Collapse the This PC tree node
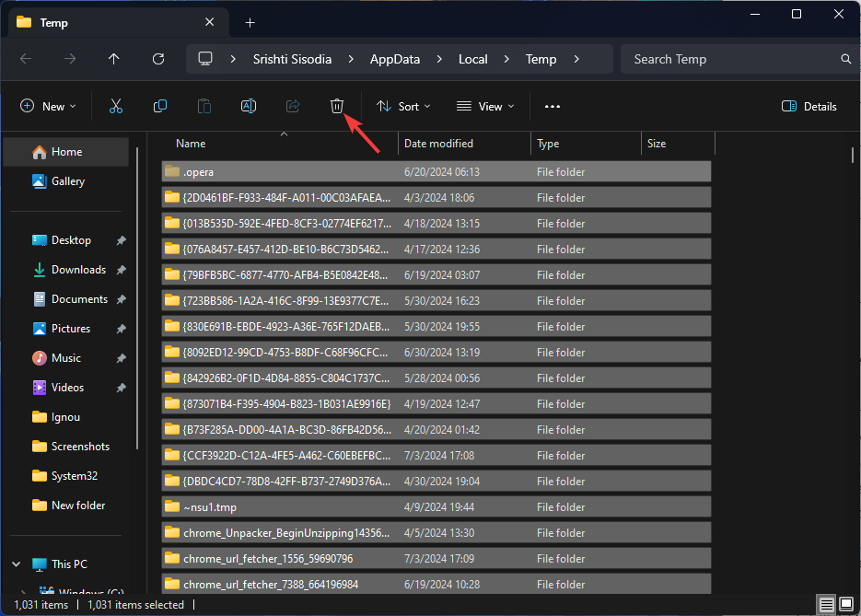The height and width of the screenshot is (616, 861). (x=17, y=564)
